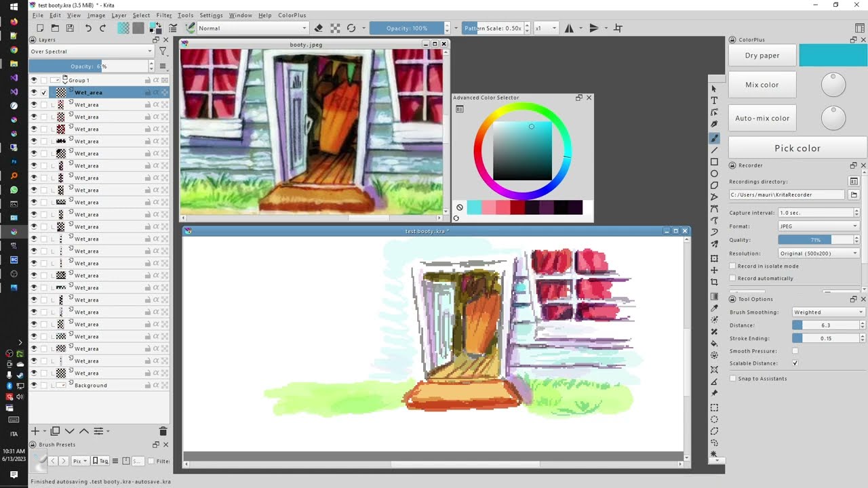Reload the original brush preset
Screen dimensions: 868x488
351,28
